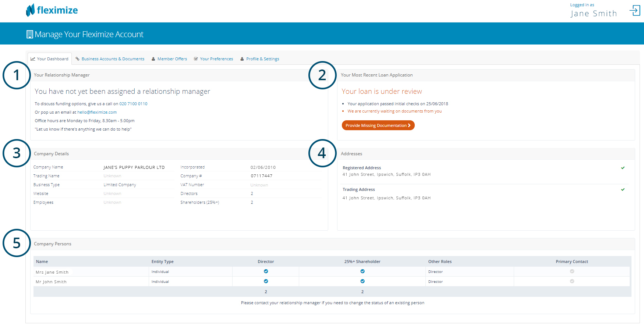Click the Registered Address text line
Viewport: 644px width, 327px height.
pyautogui.click(x=386, y=174)
